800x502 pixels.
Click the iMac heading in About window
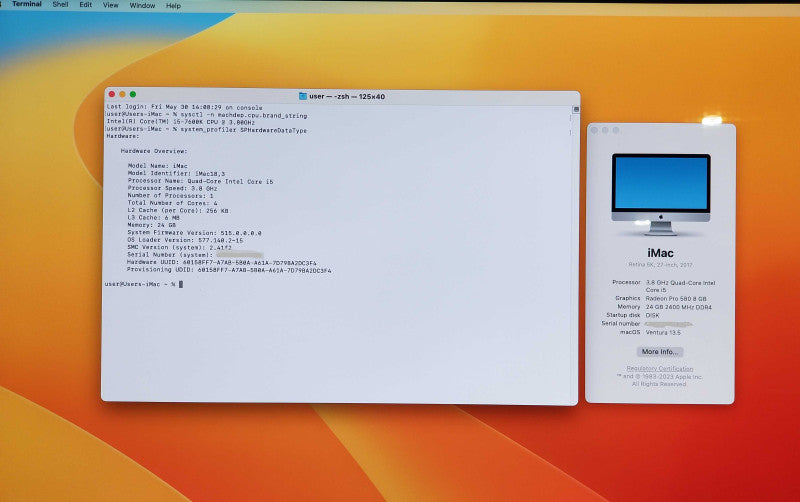point(660,253)
